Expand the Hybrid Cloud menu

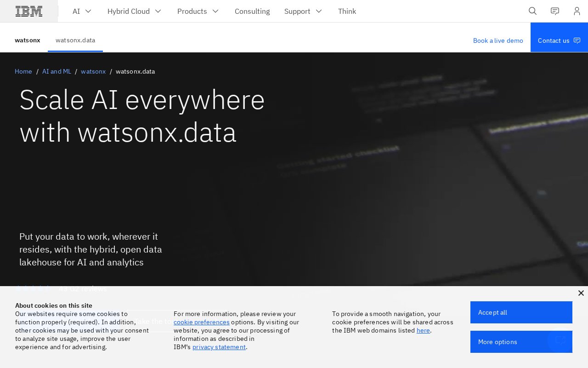[135, 11]
